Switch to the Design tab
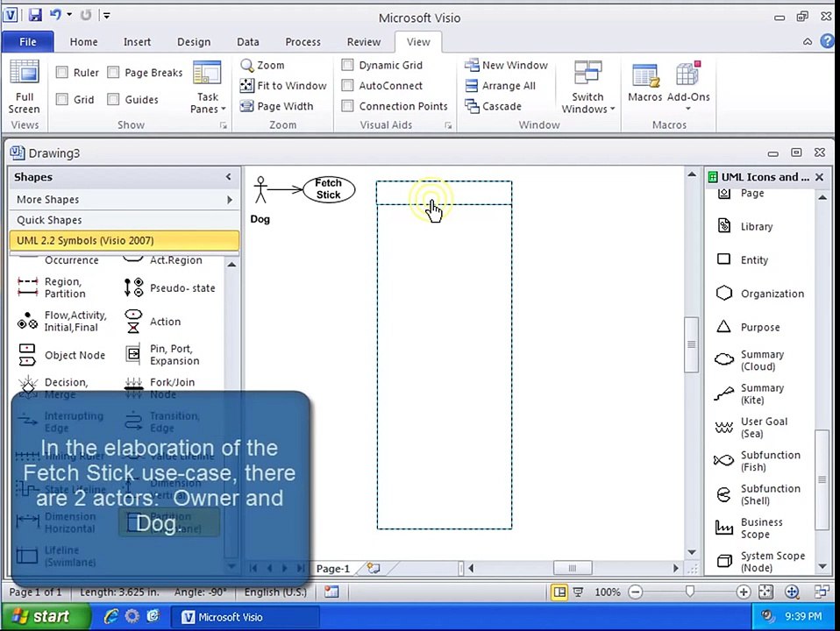The image size is (840, 631). (194, 42)
